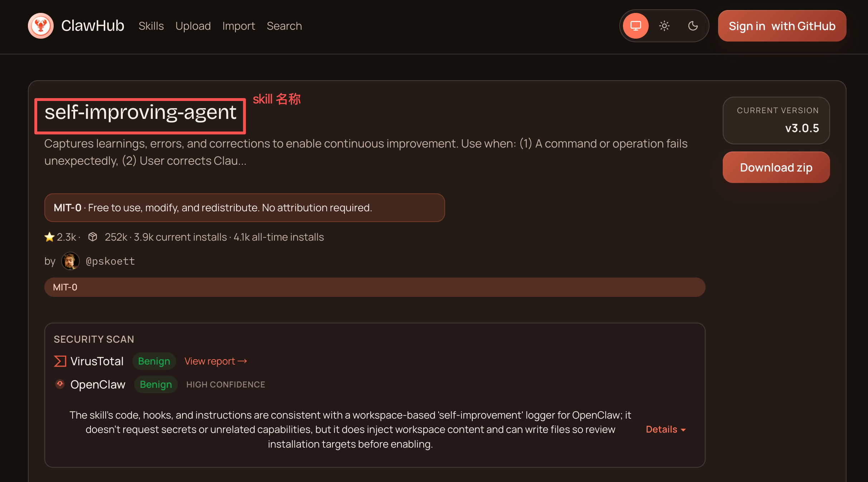Open the @pskoett author profile link
Screen dimensions: 868x482
[x=110, y=261]
